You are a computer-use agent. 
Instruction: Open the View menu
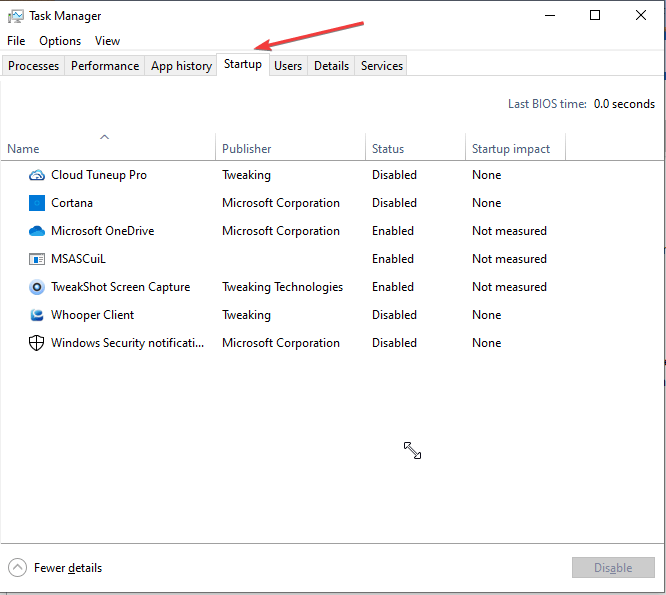[107, 41]
